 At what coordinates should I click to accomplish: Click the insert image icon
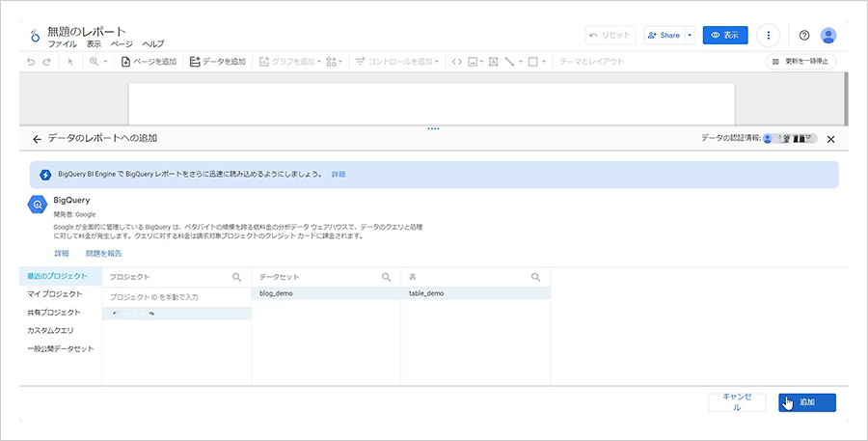[x=473, y=62]
